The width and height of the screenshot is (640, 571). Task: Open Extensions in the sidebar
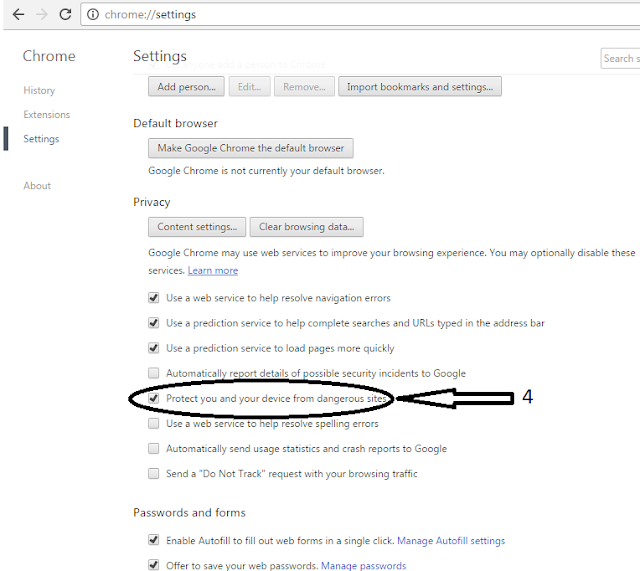(47, 114)
